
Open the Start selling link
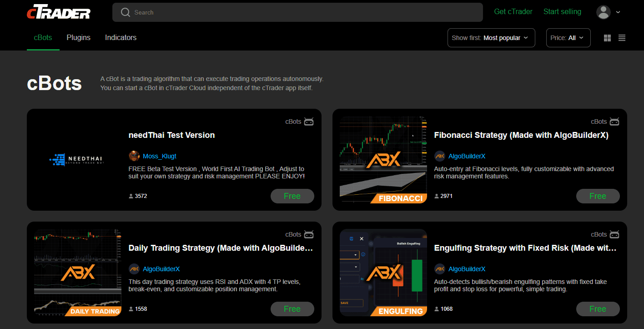(562, 12)
